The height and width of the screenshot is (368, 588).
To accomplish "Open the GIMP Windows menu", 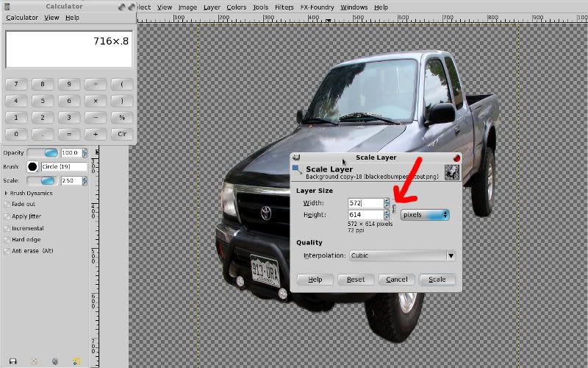I will click(354, 7).
